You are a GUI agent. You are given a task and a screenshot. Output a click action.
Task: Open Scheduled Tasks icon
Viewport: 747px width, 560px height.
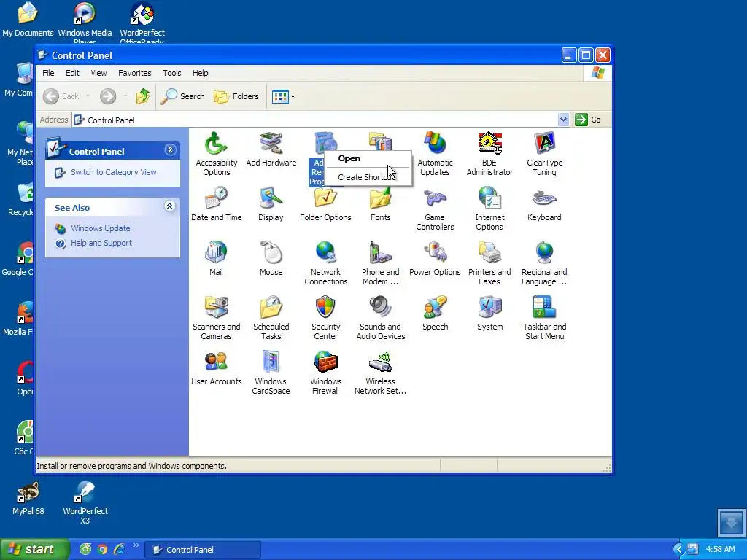[271, 318]
